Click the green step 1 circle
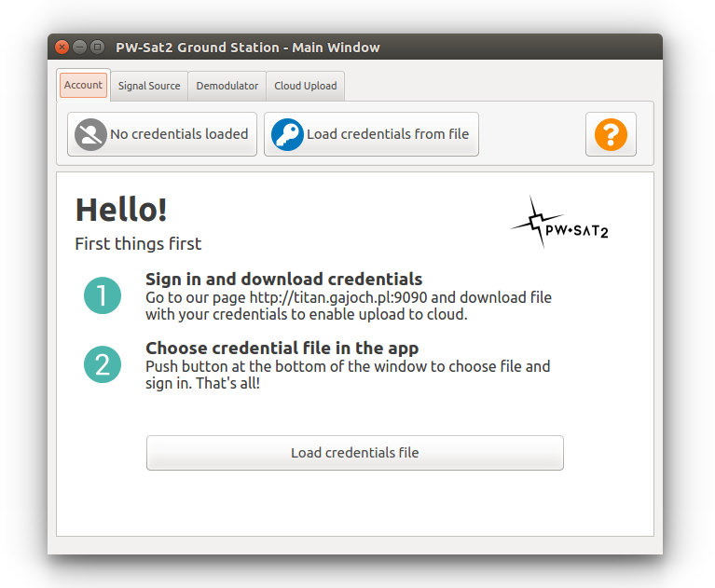Viewport: 715px width, 588px height. 103,295
